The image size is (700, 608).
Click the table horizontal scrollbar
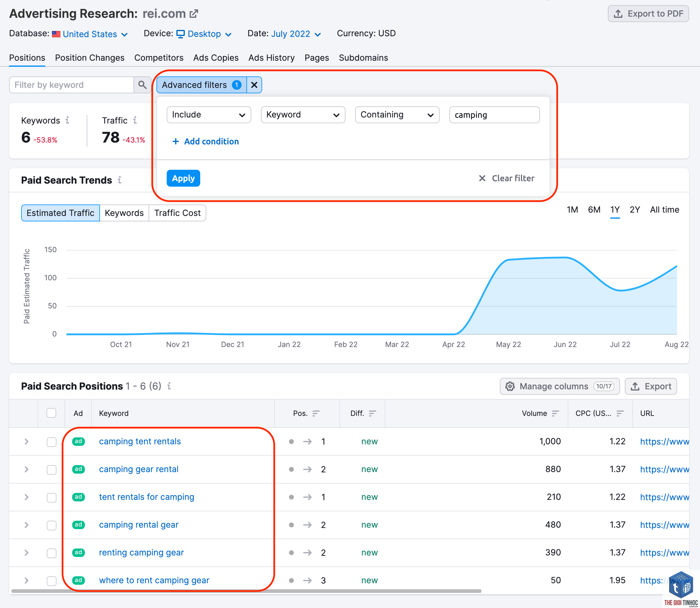pyautogui.click(x=246, y=591)
